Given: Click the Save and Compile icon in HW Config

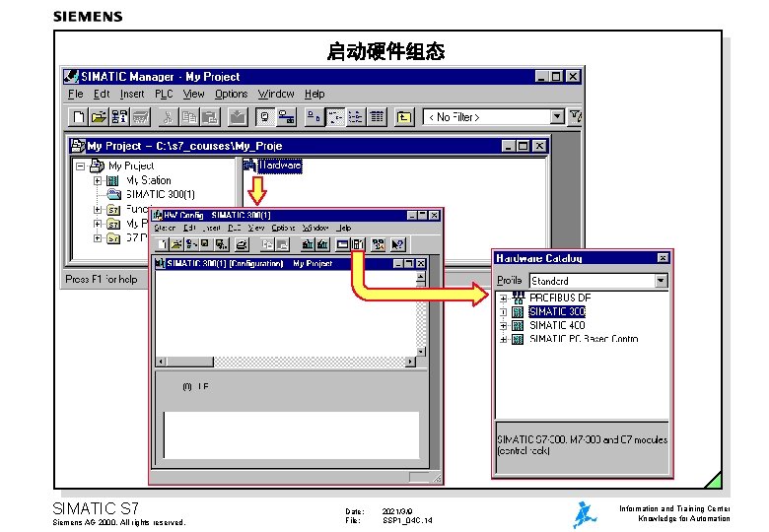Looking at the screenshot, I should 221,244.
